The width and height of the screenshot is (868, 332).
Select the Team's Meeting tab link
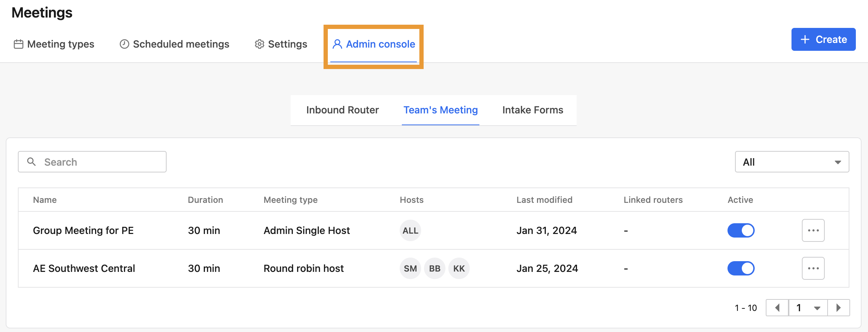440,110
